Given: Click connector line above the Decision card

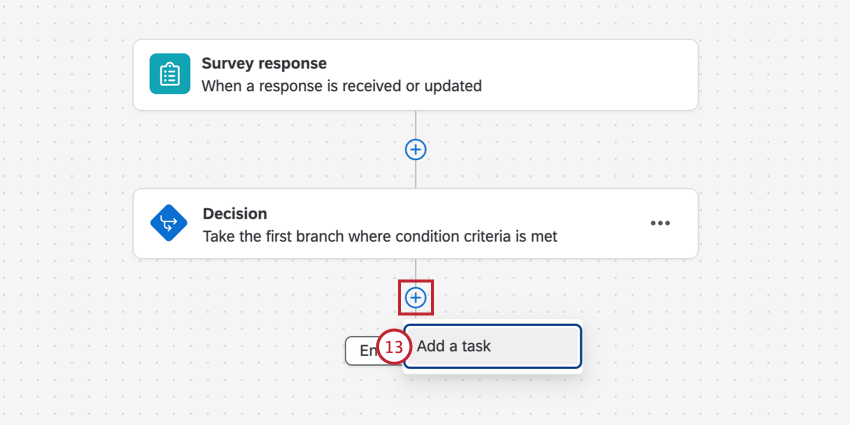Looking at the screenshot, I should pos(415,177).
